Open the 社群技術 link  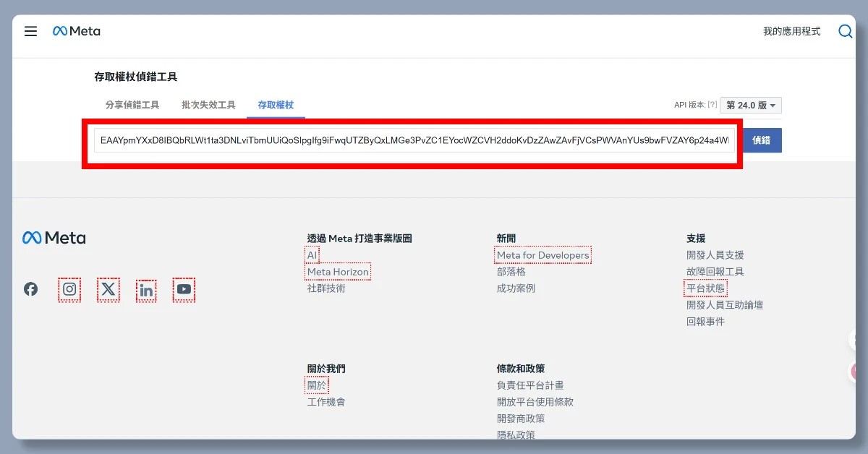(x=326, y=288)
